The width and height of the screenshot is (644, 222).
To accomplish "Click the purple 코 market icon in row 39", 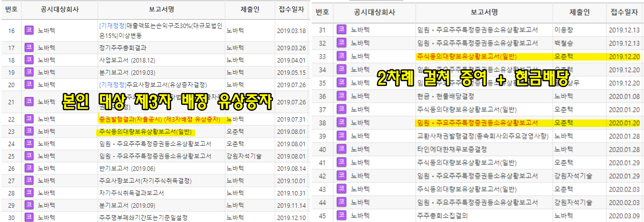I will click(341, 136).
